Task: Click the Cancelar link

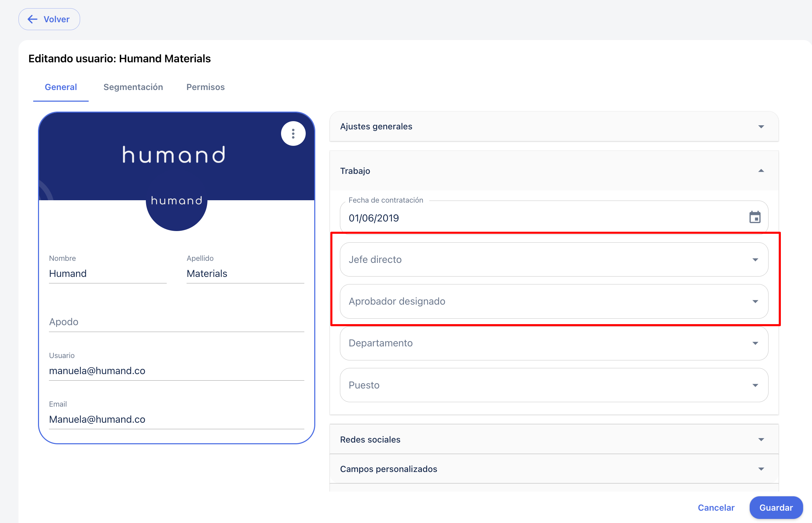Action: [716, 508]
